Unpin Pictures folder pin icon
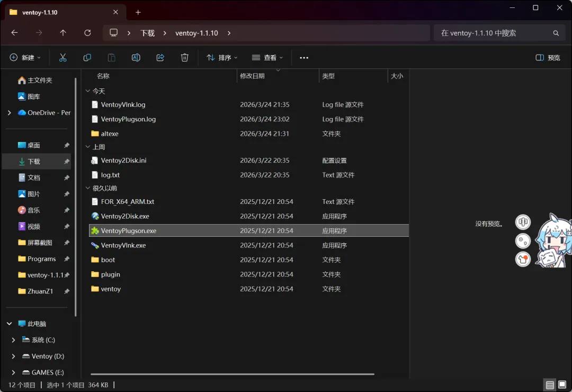The height and width of the screenshot is (392, 572). click(66, 194)
